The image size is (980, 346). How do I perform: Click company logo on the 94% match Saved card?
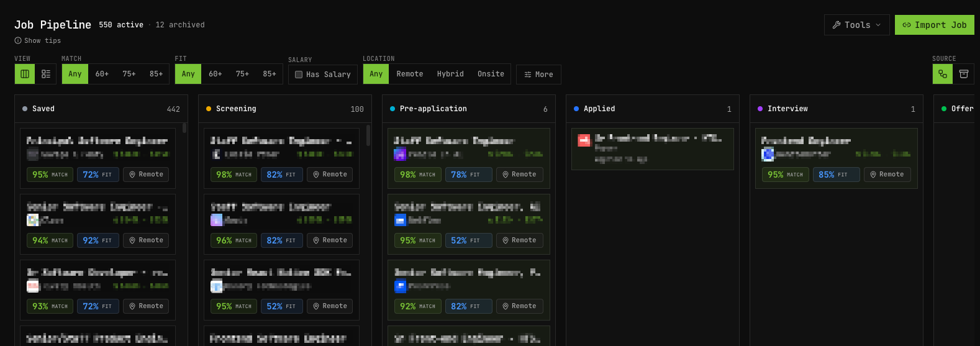[33, 220]
